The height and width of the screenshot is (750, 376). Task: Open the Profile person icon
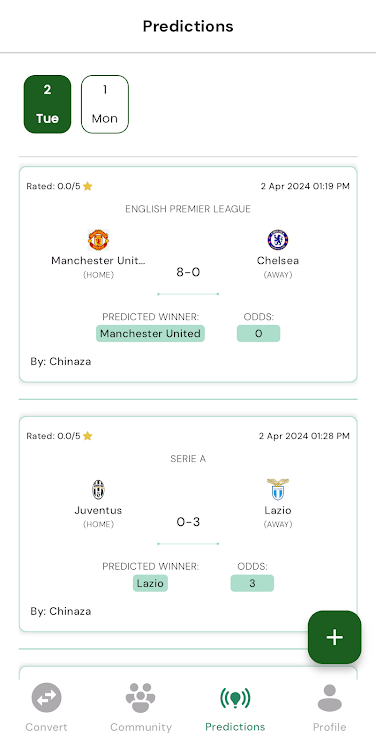point(330,698)
